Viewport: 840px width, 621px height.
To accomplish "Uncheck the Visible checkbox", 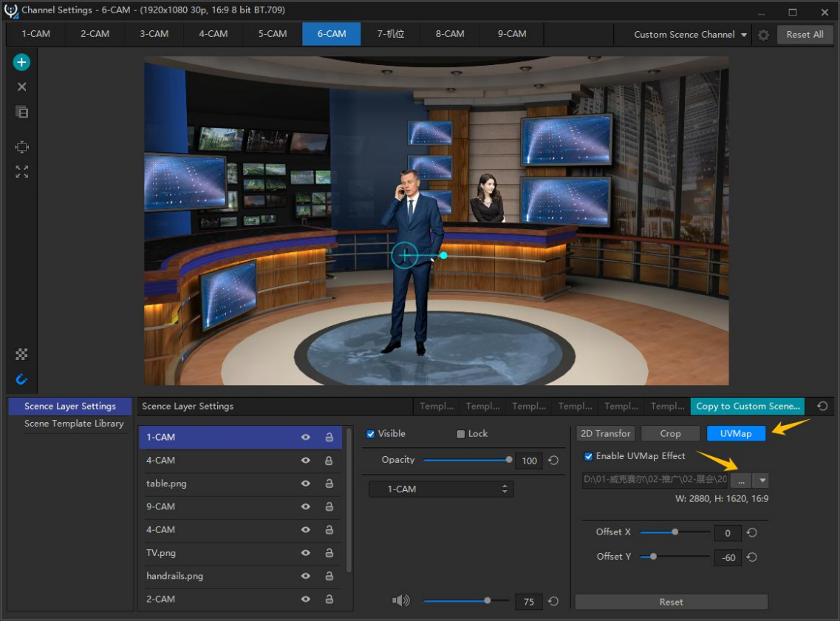I will pos(371,434).
